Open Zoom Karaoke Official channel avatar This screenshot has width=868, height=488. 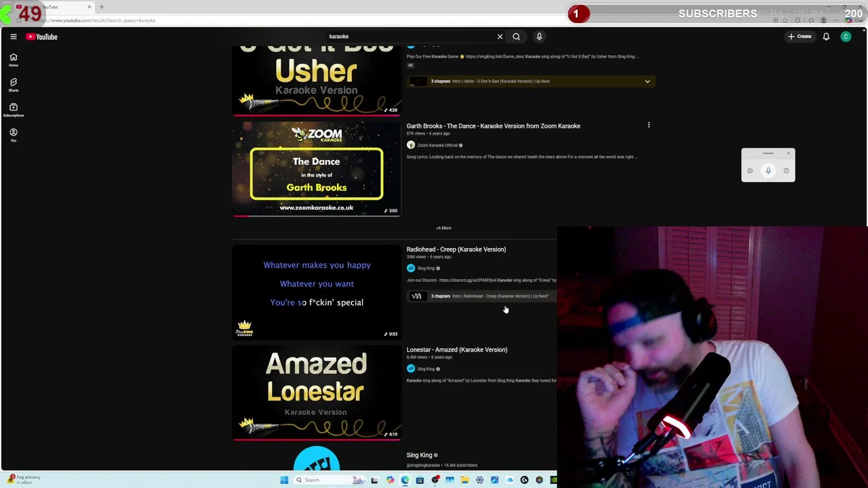(x=410, y=145)
